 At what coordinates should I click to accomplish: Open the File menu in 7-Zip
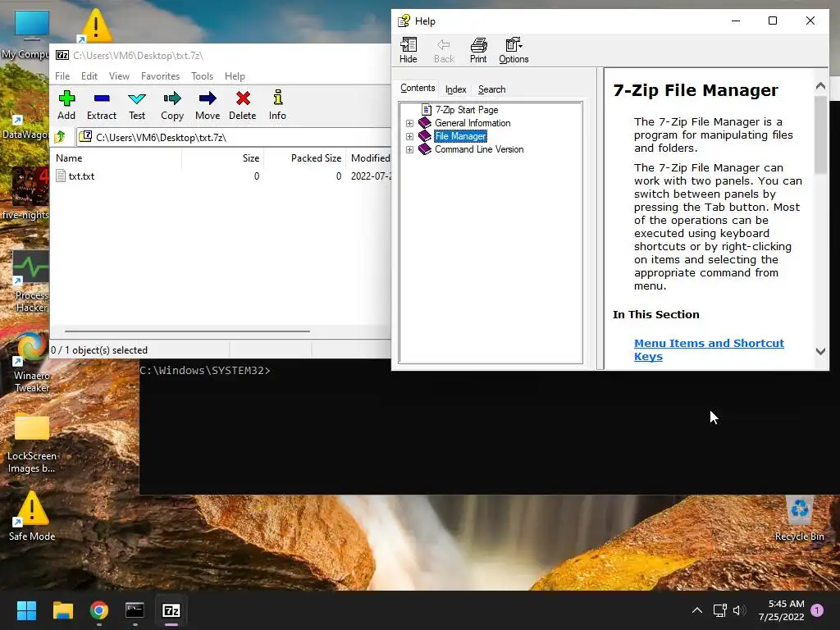click(62, 76)
